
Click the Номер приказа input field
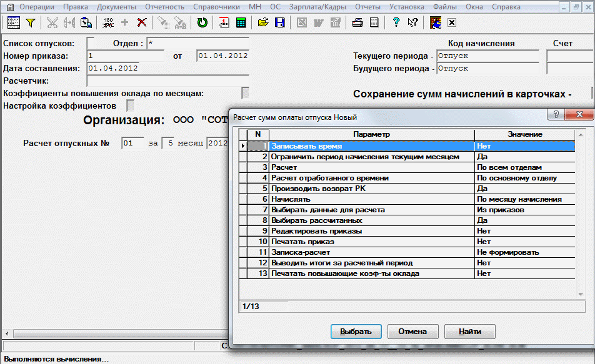pyautogui.click(x=125, y=56)
